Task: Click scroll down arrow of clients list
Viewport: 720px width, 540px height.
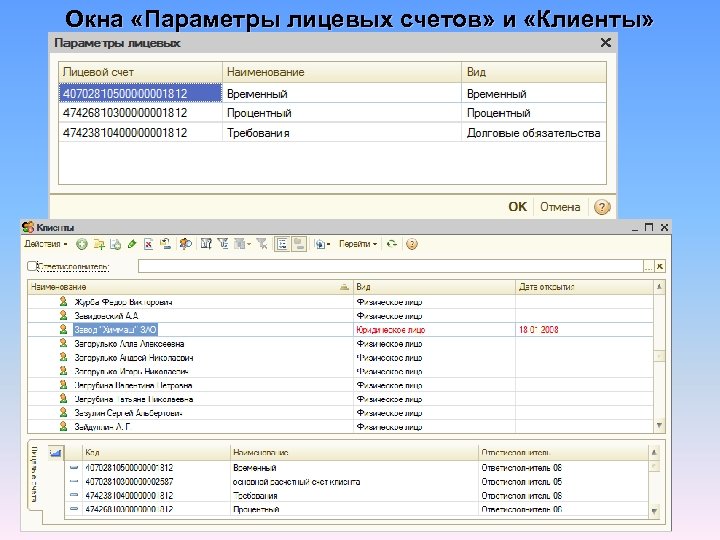Action: [x=659, y=426]
